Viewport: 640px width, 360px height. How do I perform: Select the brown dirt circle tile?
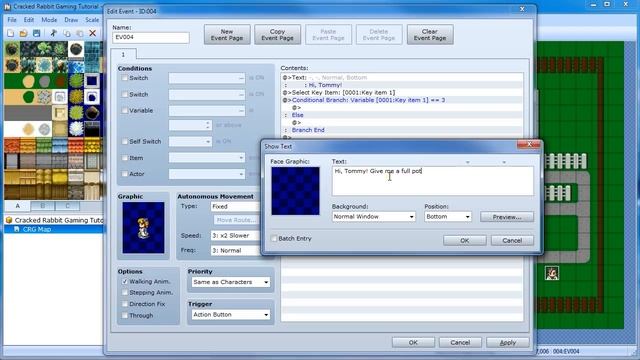[60, 81]
